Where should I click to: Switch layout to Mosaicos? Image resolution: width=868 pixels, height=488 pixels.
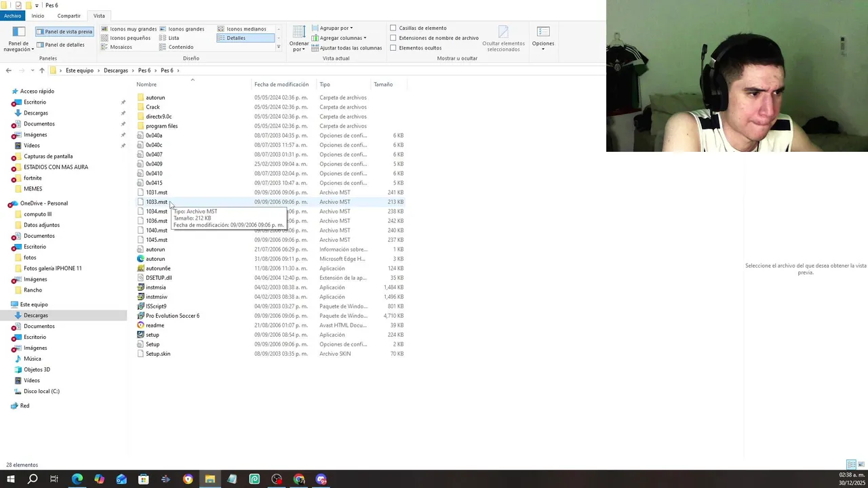(x=117, y=47)
